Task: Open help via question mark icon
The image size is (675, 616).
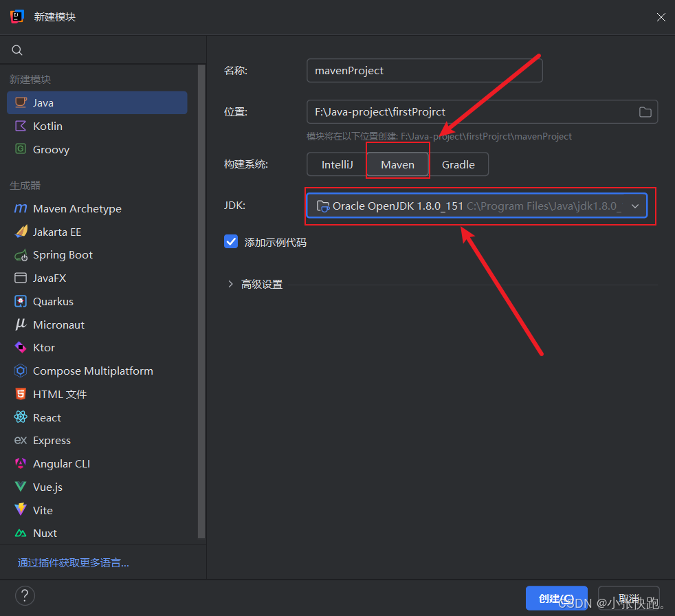Action: pos(25,596)
